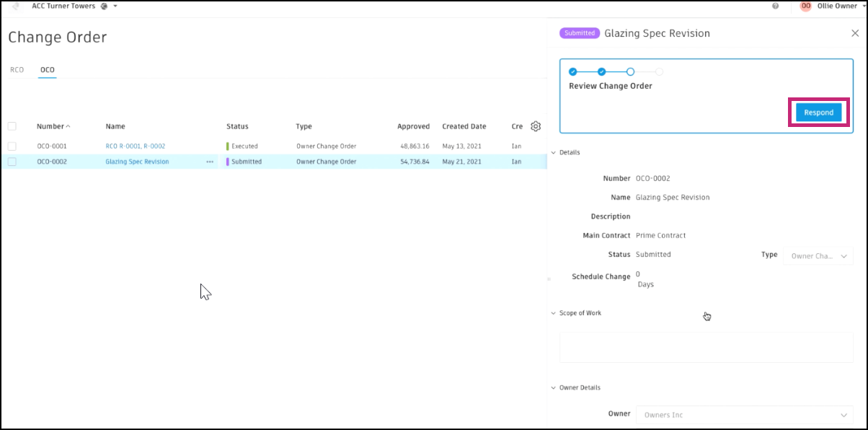Viewport: 868px width, 430px height.
Task: Click the Respond button
Action: tap(818, 112)
